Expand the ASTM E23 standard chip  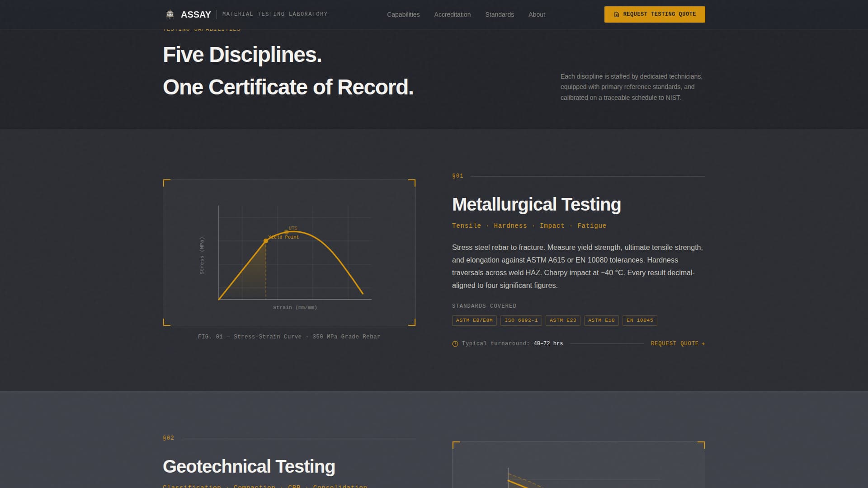click(x=563, y=320)
